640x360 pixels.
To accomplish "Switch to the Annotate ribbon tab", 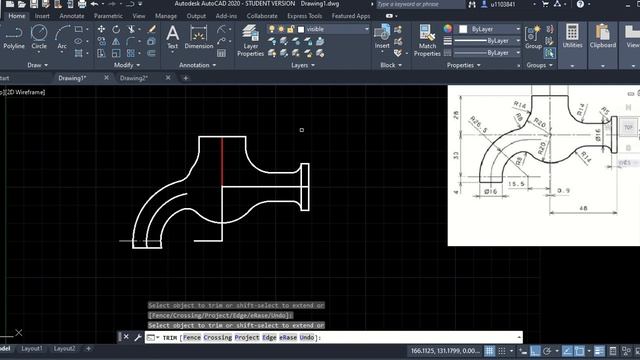I will click(72, 16).
